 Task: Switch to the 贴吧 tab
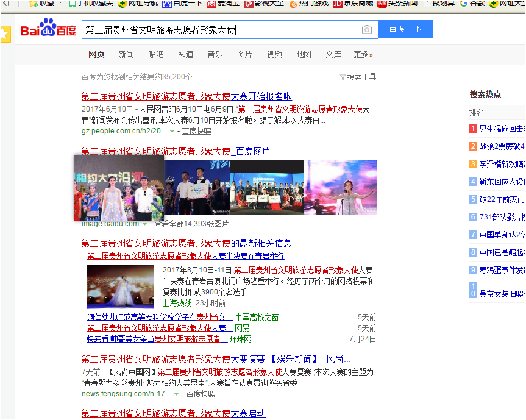pyautogui.click(x=156, y=54)
